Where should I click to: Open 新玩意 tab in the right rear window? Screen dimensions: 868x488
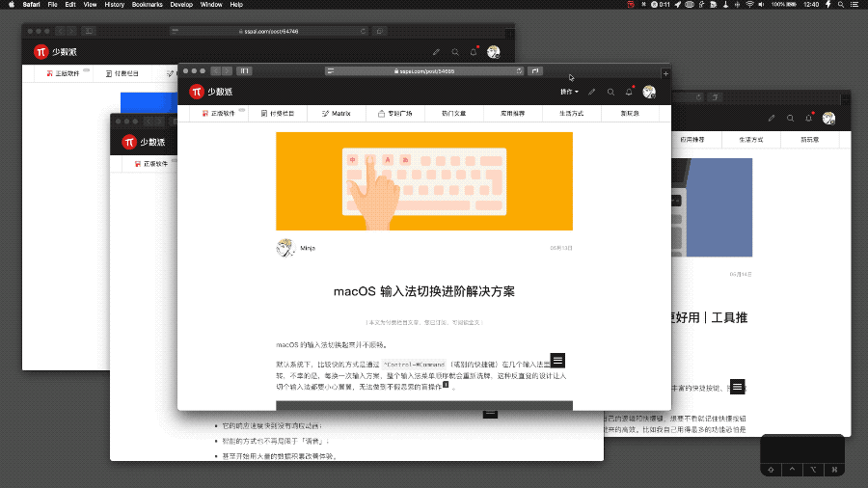[x=809, y=140]
